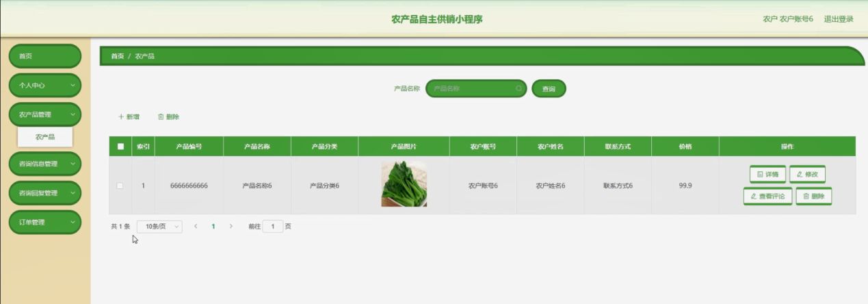Click the 农产品自主供销小程序 title

437,19
